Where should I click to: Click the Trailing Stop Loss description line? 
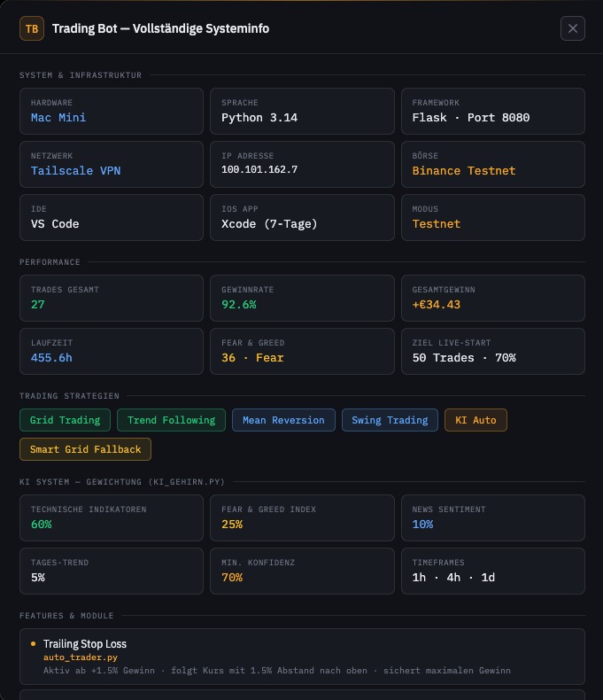(277, 671)
